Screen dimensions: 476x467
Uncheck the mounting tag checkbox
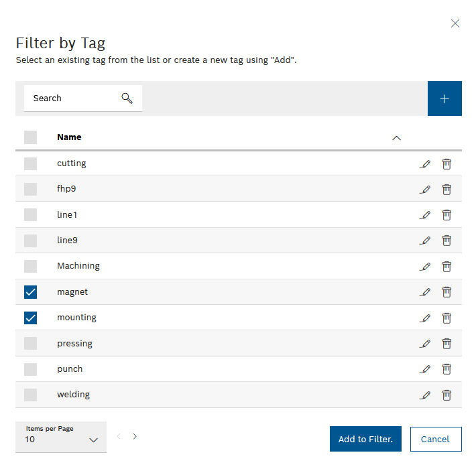click(x=30, y=318)
